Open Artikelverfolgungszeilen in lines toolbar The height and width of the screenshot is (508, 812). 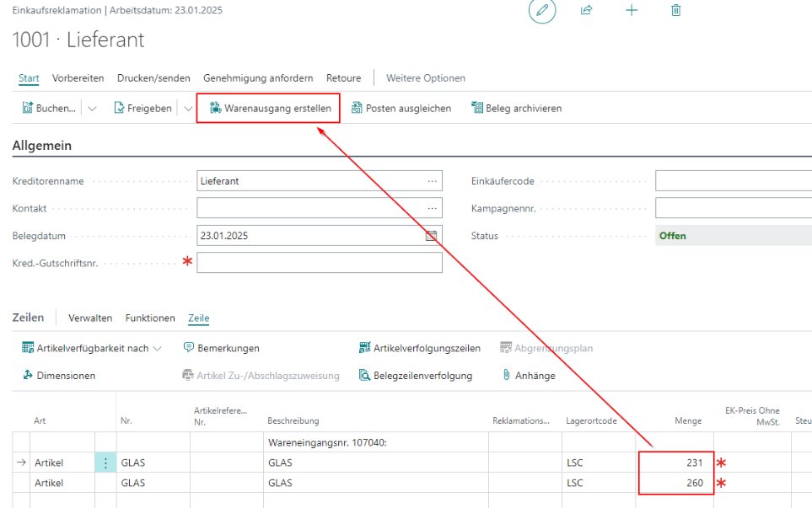pyautogui.click(x=419, y=348)
